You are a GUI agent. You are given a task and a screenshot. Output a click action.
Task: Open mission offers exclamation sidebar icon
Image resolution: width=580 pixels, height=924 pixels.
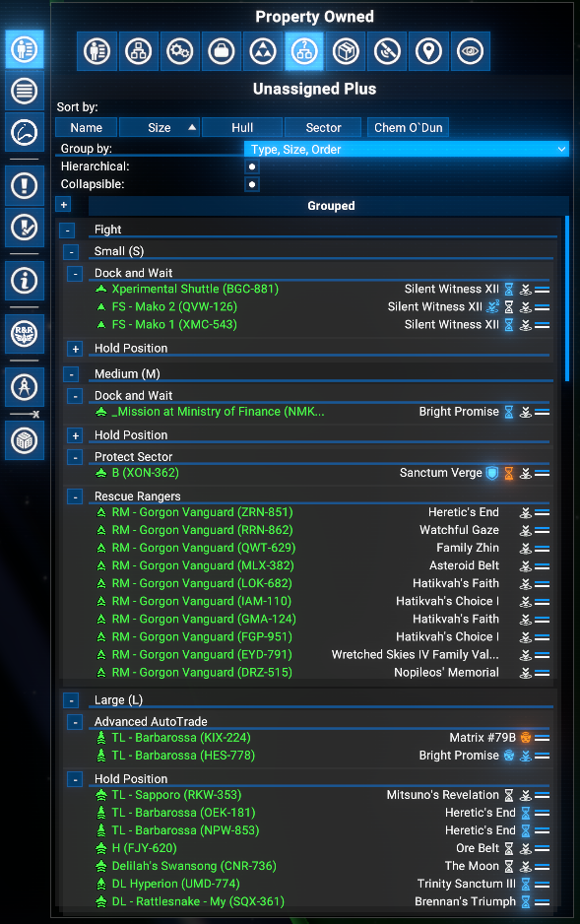click(x=25, y=186)
